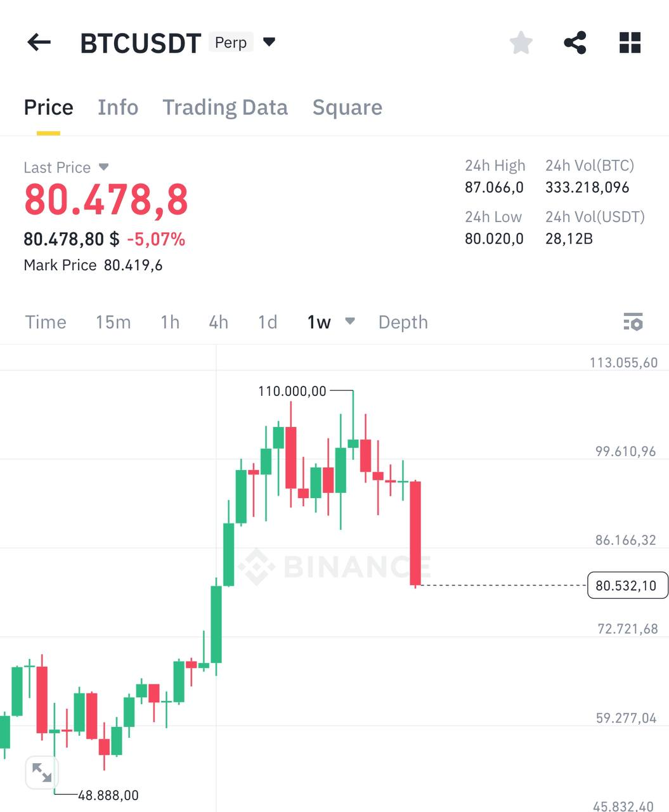Open the Trading Data tab
Image resolution: width=669 pixels, height=812 pixels.
[226, 107]
